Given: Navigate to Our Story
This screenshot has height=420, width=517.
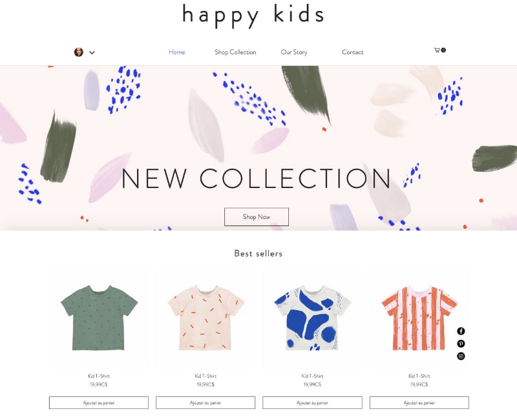Looking at the screenshot, I should point(293,52).
